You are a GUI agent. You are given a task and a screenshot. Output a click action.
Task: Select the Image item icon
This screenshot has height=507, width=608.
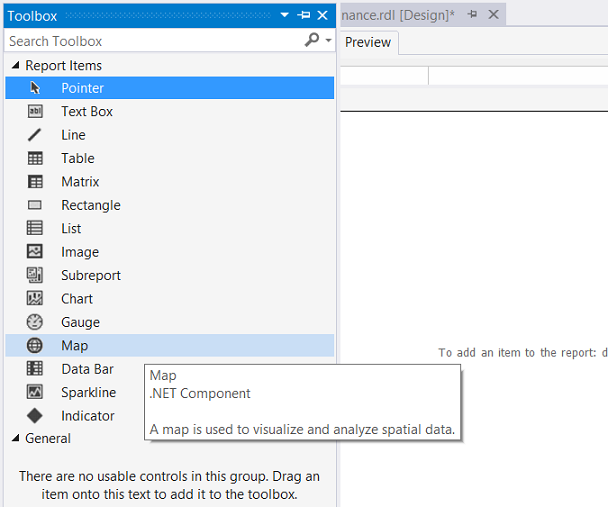point(35,252)
